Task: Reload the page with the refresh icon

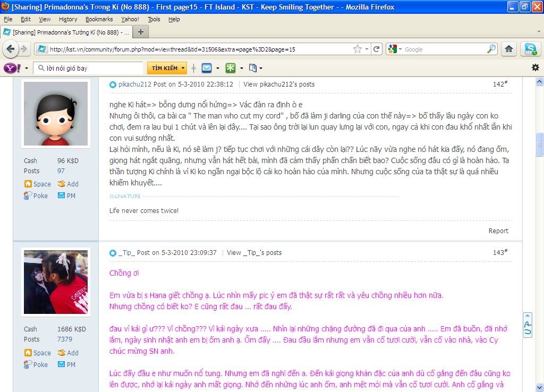Action: 377,49
